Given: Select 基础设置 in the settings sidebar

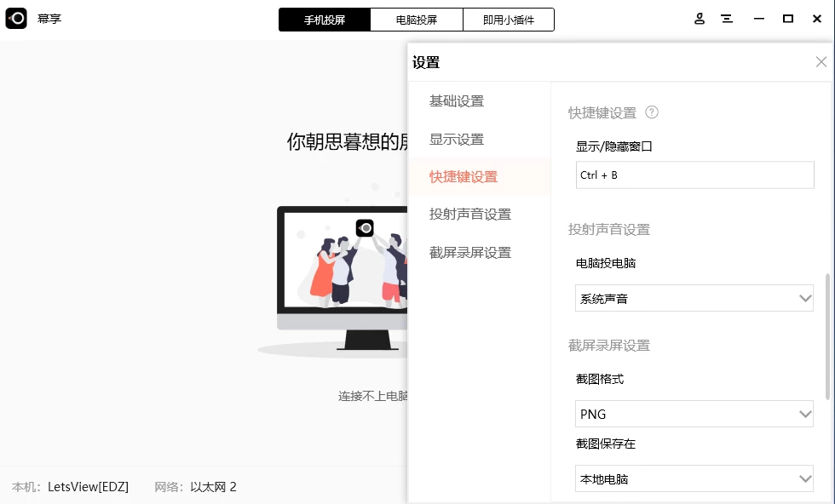Looking at the screenshot, I should pos(457,100).
